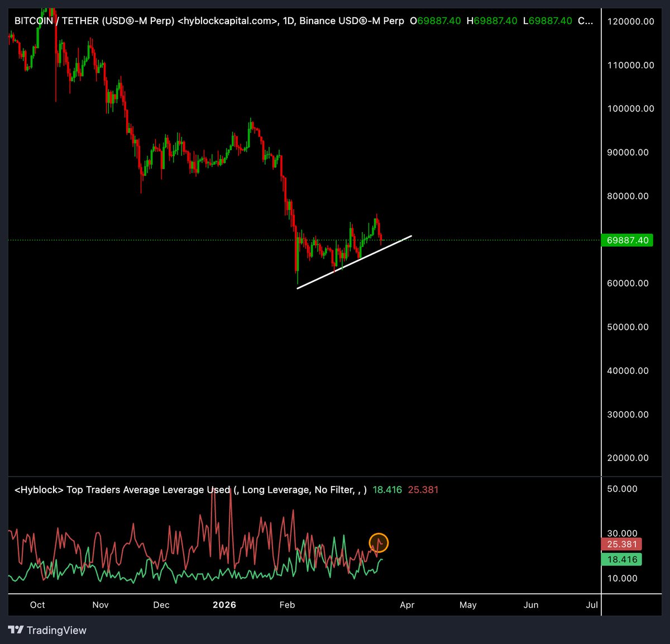
Task: Click the 100000.00 price axis label
Action: [x=630, y=109]
